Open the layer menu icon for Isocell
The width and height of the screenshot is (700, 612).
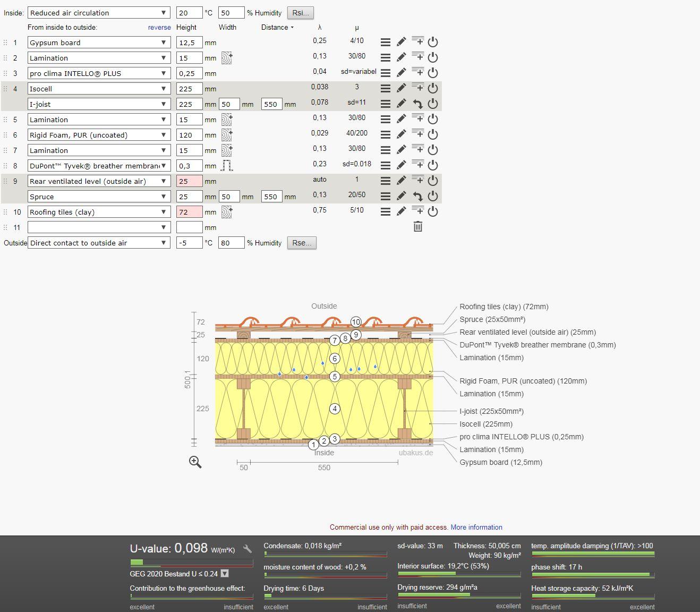click(386, 88)
